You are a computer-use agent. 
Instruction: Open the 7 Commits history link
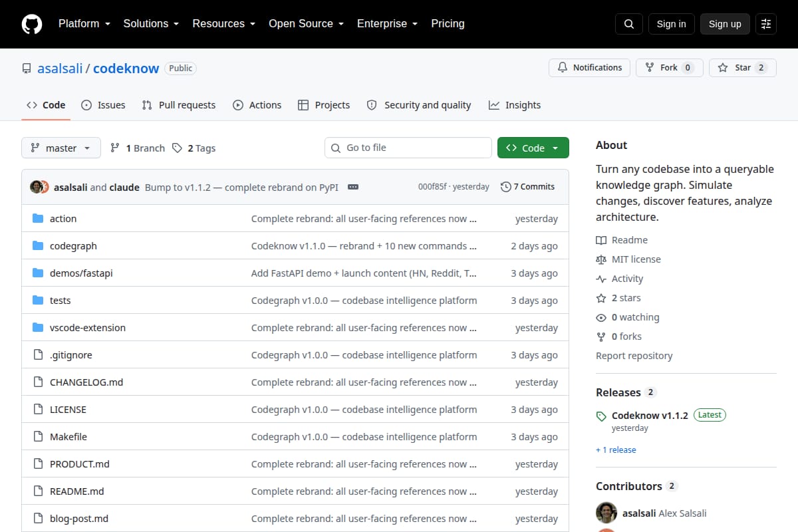[x=528, y=187]
